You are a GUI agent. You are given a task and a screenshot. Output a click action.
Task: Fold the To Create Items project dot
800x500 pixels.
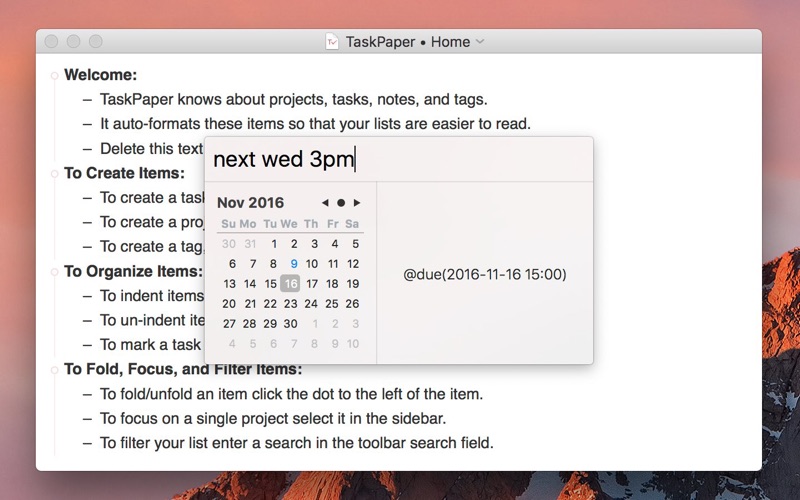click(x=55, y=173)
